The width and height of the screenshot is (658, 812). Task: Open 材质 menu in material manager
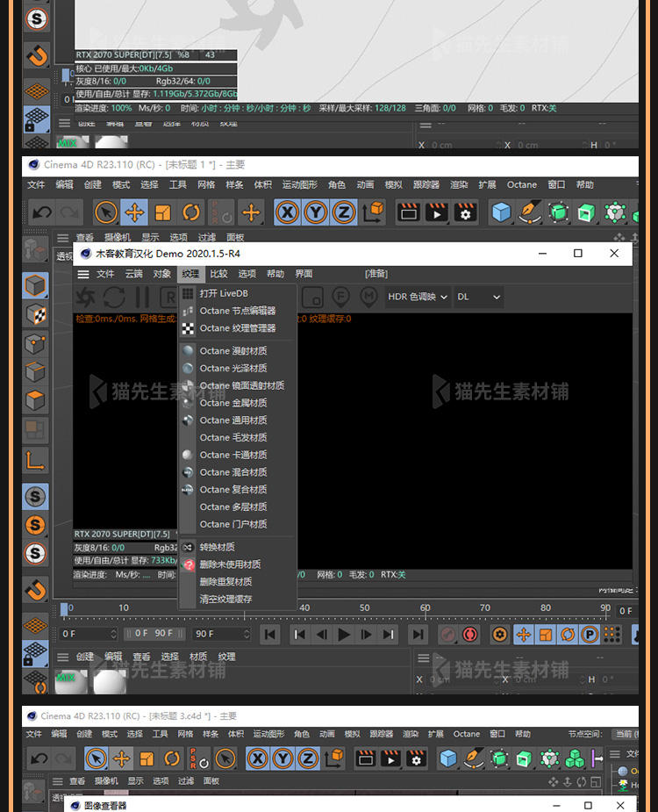198,657
